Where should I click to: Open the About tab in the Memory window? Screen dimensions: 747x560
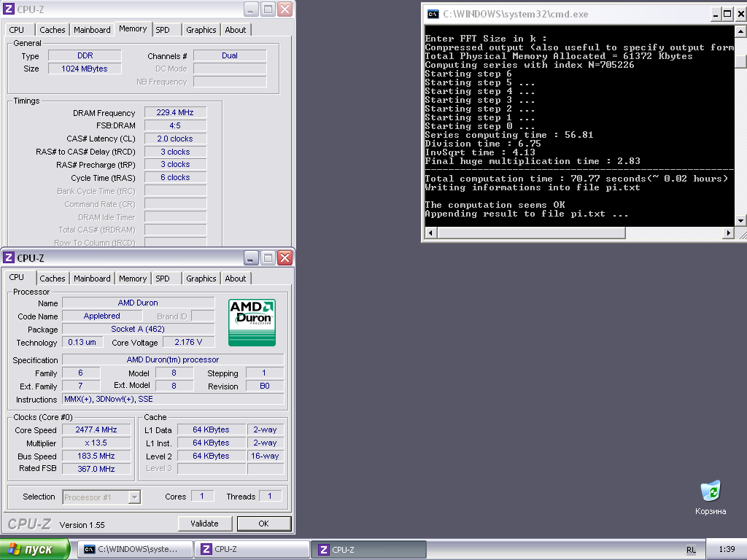(x=236, y=29)
